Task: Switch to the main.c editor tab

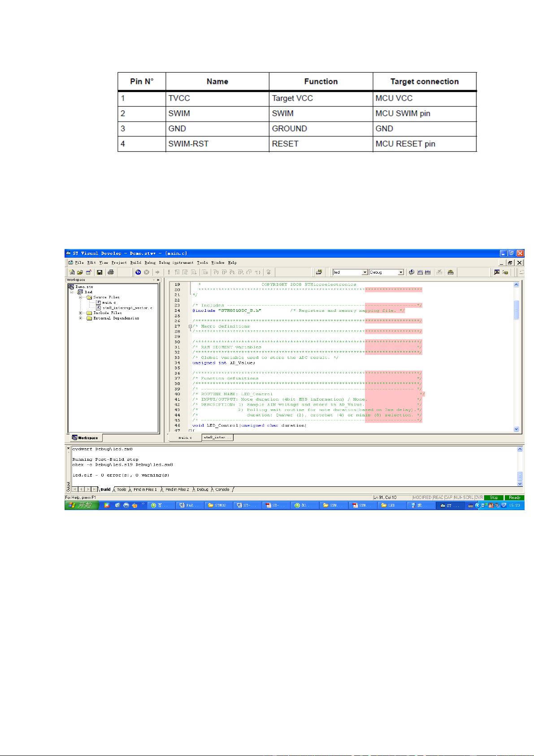Action: pyautogui.click(x=185, y=437)
